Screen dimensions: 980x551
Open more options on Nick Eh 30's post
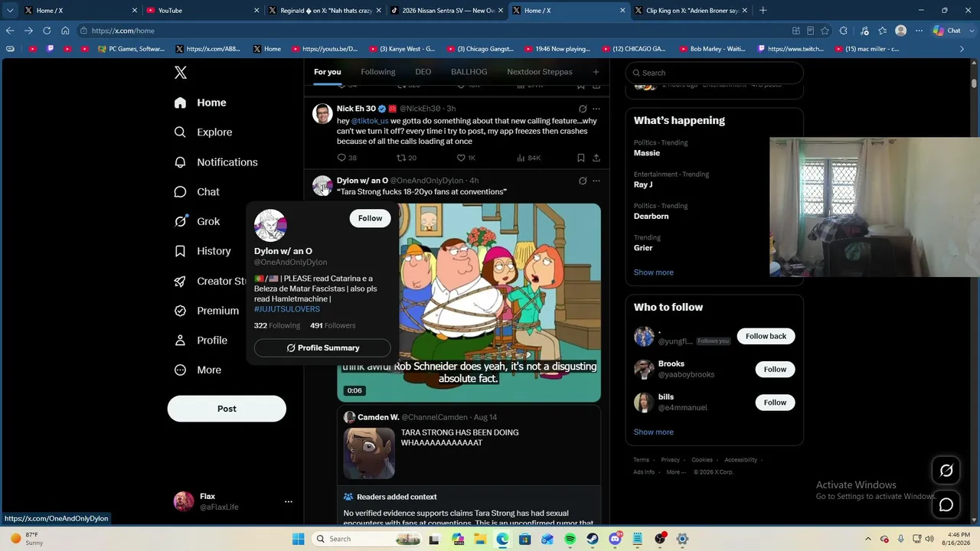point(596,109)
